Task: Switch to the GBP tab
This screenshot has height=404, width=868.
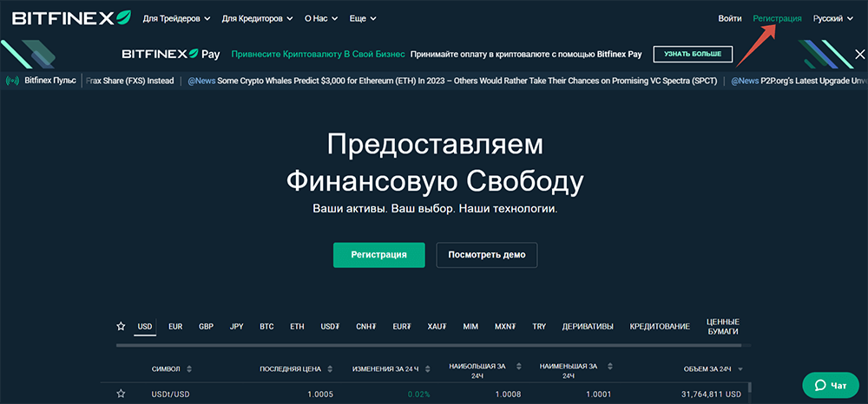Action: pyautogui.click(x=206, y=327)
